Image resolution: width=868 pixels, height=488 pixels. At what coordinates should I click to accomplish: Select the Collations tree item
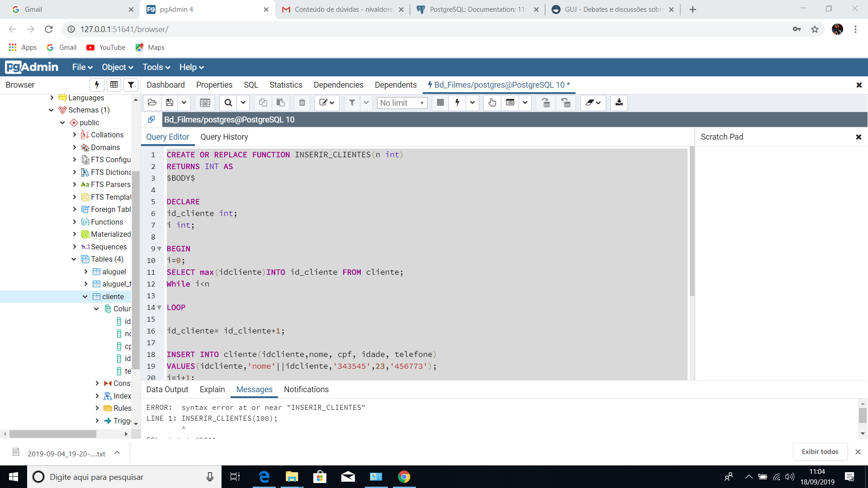[x=107, y=135]
